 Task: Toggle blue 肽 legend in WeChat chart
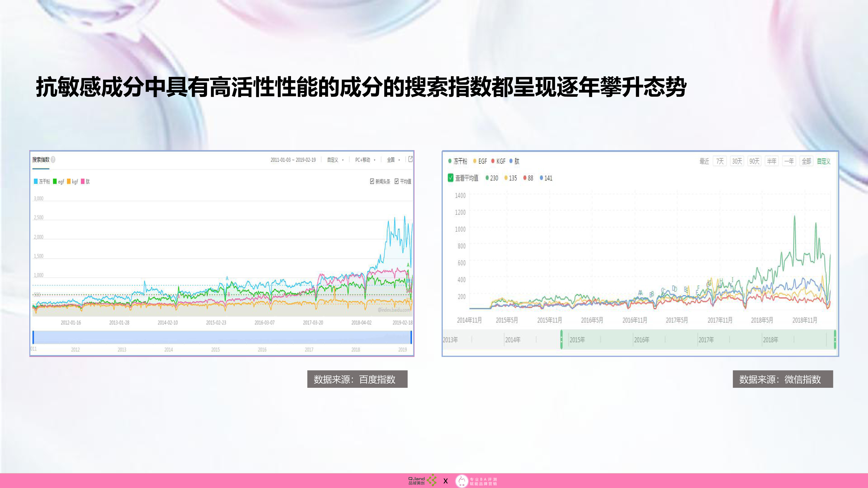click(x=514, y=161)
